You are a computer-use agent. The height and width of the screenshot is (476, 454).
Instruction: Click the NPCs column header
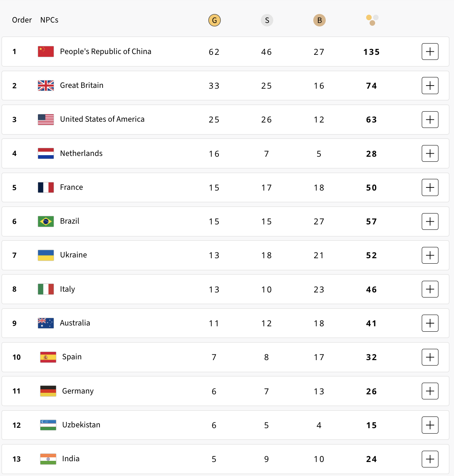coord(49,20)
